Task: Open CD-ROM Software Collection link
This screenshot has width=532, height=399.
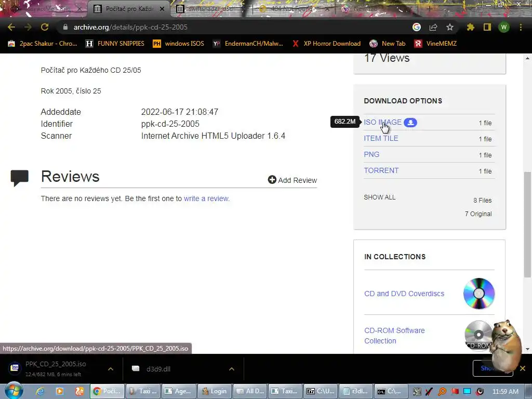Action: (394, 336)
